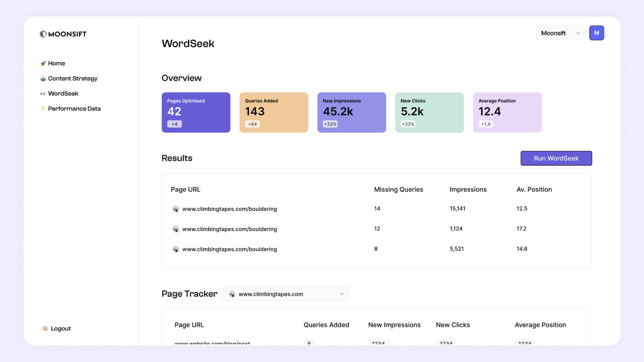The width and height of the screenshot is (644, 362).
Task: Select the purple Pages Optimised card
Action: (x=196, y=113)
